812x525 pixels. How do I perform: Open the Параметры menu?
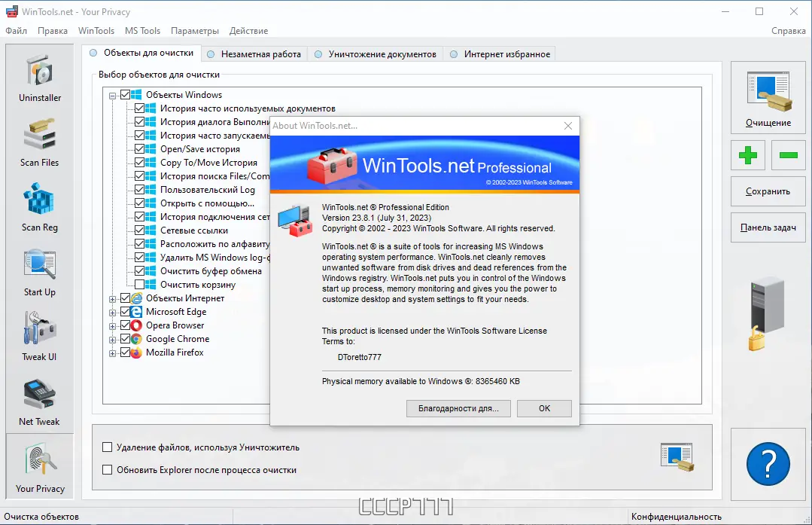(195, 31)
